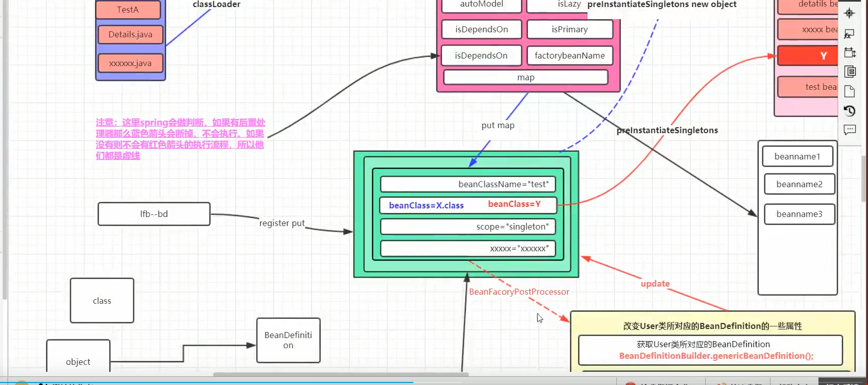
Task: Click the put map label
Action: [498, 125]
